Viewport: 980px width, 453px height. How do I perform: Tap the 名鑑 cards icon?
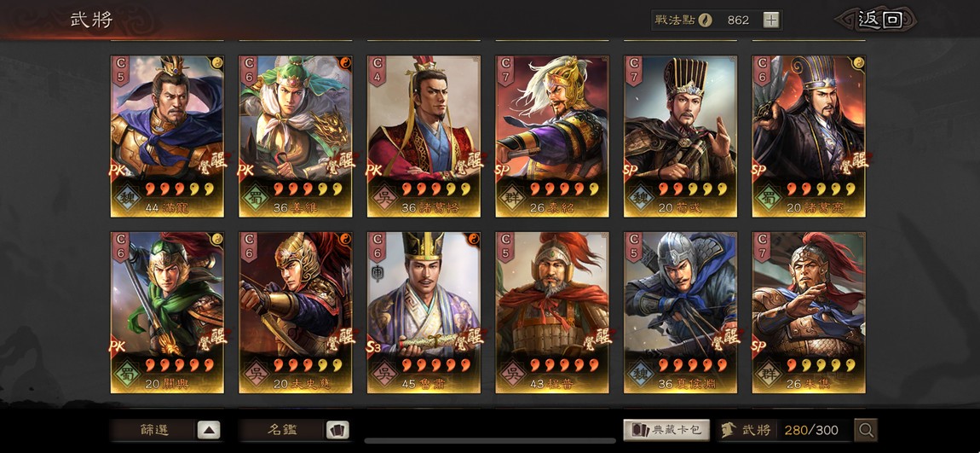coord(337,430)
